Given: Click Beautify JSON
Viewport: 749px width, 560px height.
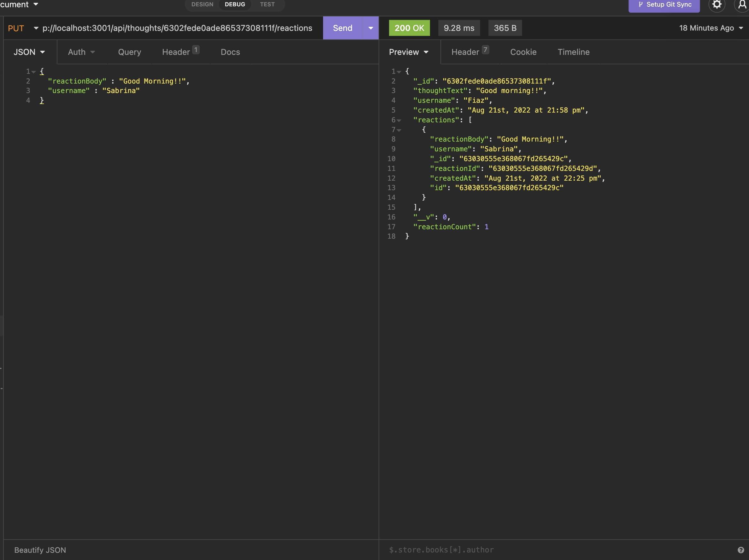Looking at the screenshot, I should pyautogui.click(x=40, y=550).
